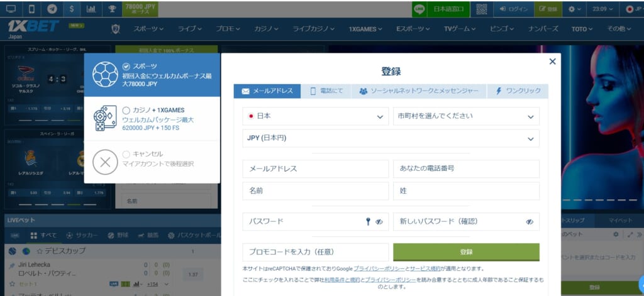
Task: Open the Telegram icon in top bar
Action: [52, 9]
